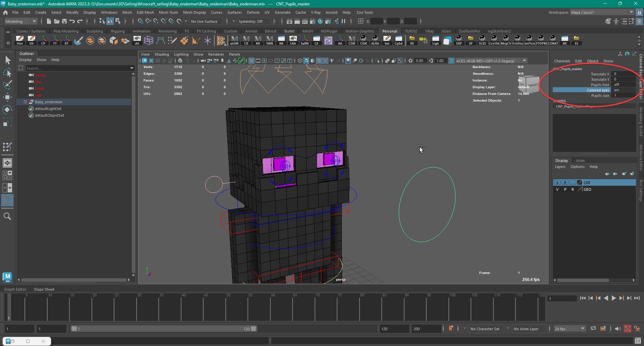The width and height of the screenshot is (644, 346).
Task: Click Play forwards button
Action: pyautogui.click(x=614, y=298)
